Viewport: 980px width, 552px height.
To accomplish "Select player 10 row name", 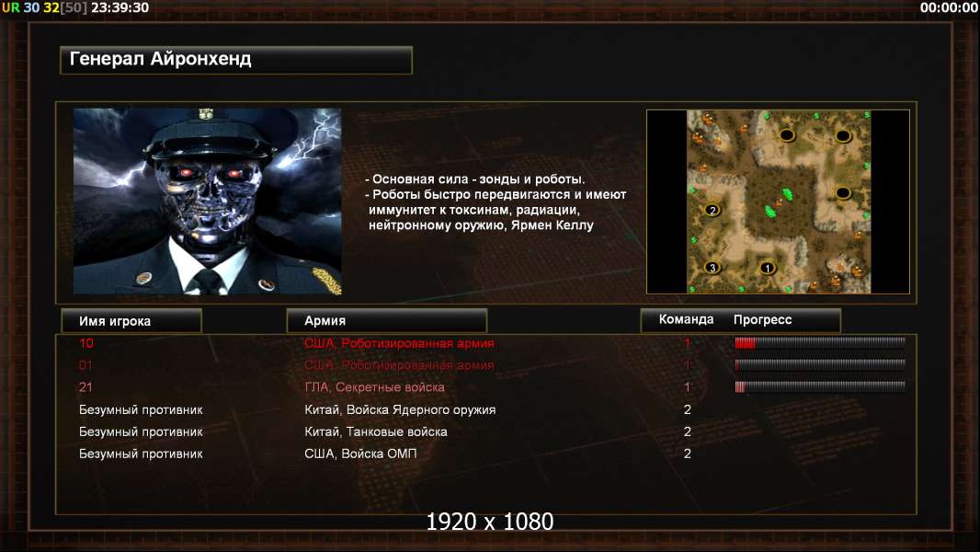I will 86,343.
